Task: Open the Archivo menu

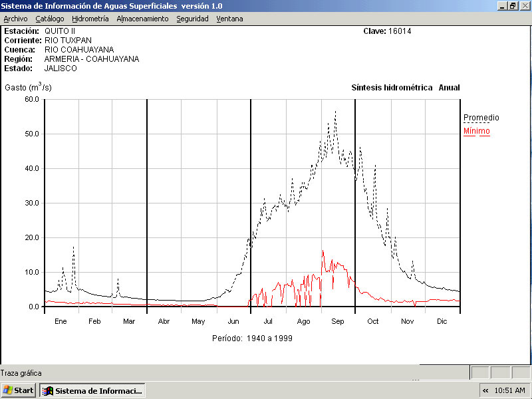Action: coord(15,19)
